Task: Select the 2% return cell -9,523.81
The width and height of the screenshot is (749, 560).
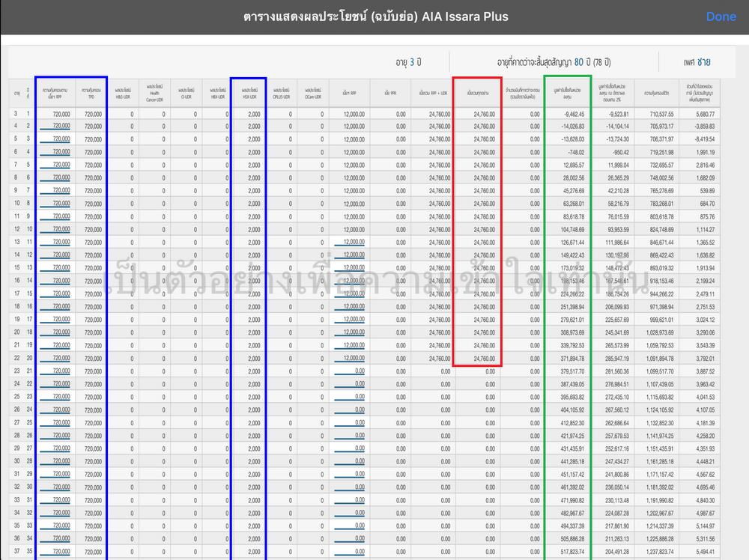Action: pyautogui.click(x=619, y=114)
